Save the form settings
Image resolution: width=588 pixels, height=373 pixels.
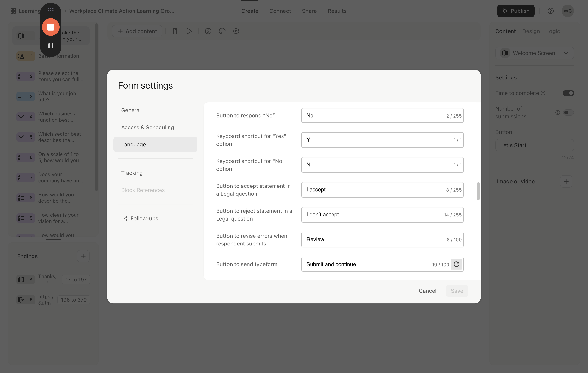click(x=457, y=291)
